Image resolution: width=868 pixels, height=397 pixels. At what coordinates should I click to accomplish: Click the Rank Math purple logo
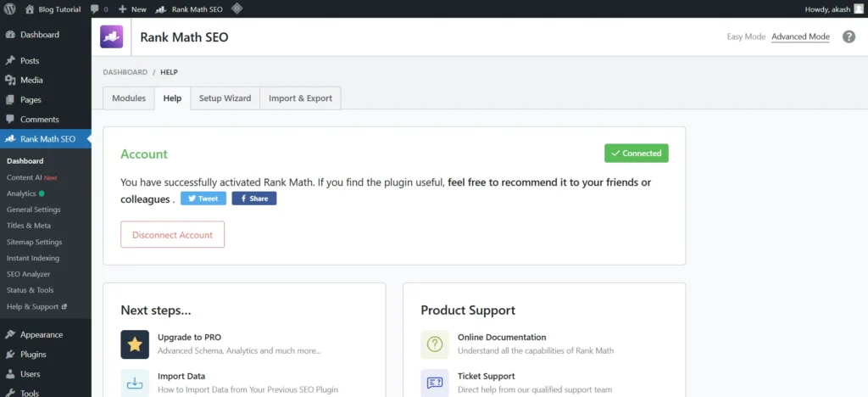111,37
